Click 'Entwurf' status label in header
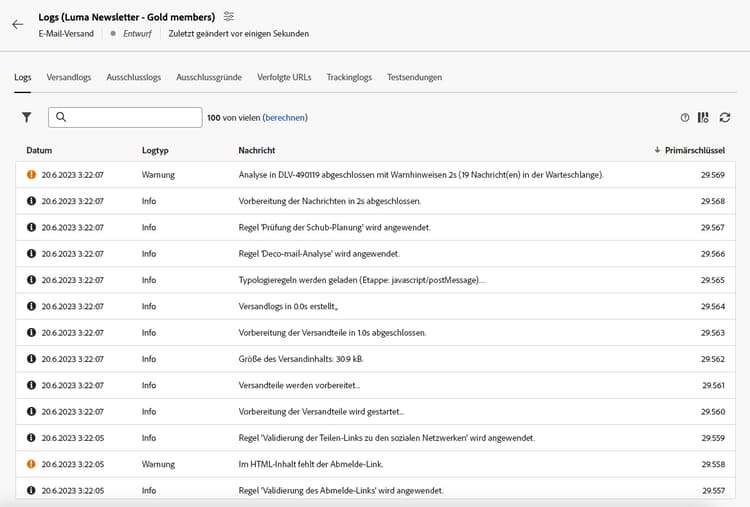Viewport: 750px width, 507px height. [137, 33]
